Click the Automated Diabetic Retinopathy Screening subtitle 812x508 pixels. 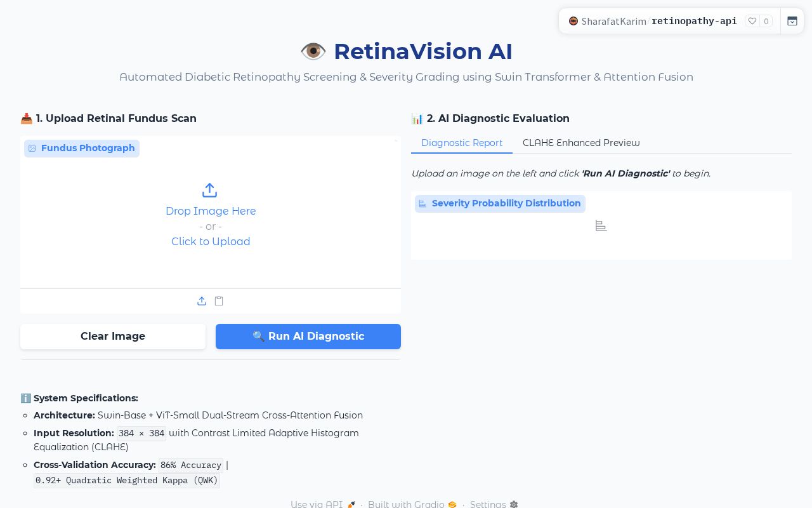click(x=406, y=77)
